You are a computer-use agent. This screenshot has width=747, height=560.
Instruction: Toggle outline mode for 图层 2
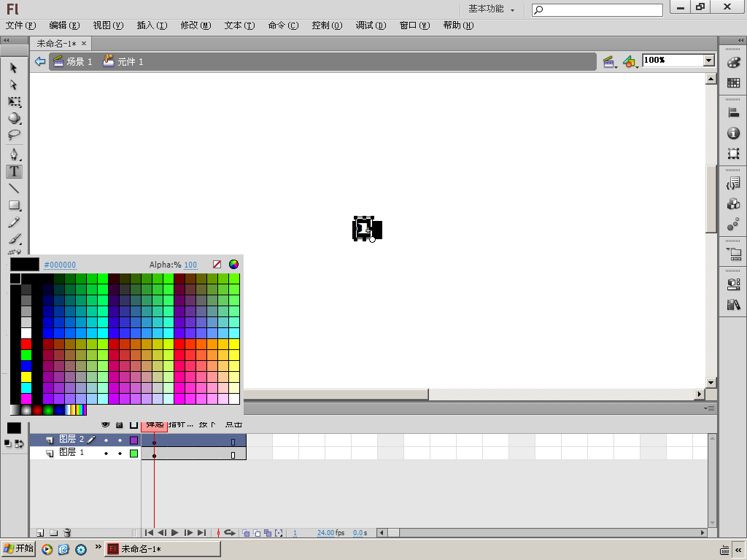134,440
